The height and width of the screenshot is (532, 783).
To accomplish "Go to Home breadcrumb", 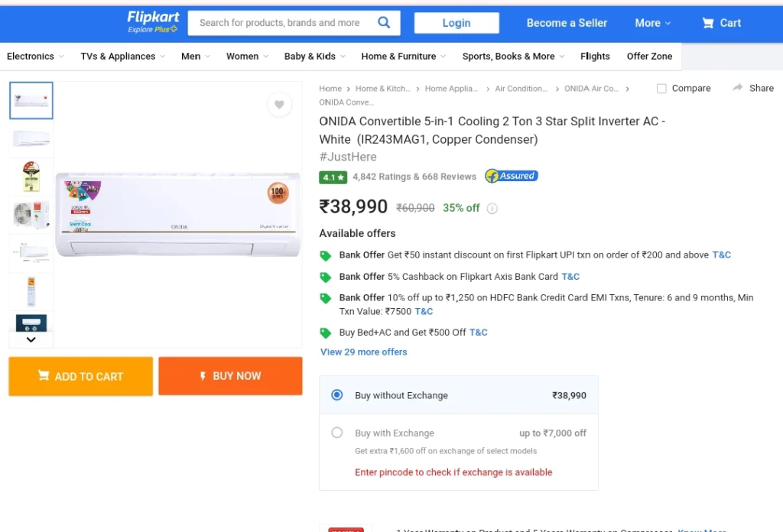I will [330, 89].
